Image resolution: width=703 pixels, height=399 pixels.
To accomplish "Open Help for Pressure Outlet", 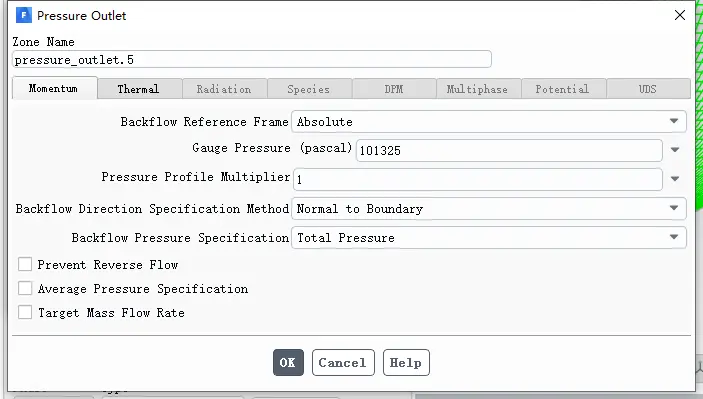I will click(406, 362).
